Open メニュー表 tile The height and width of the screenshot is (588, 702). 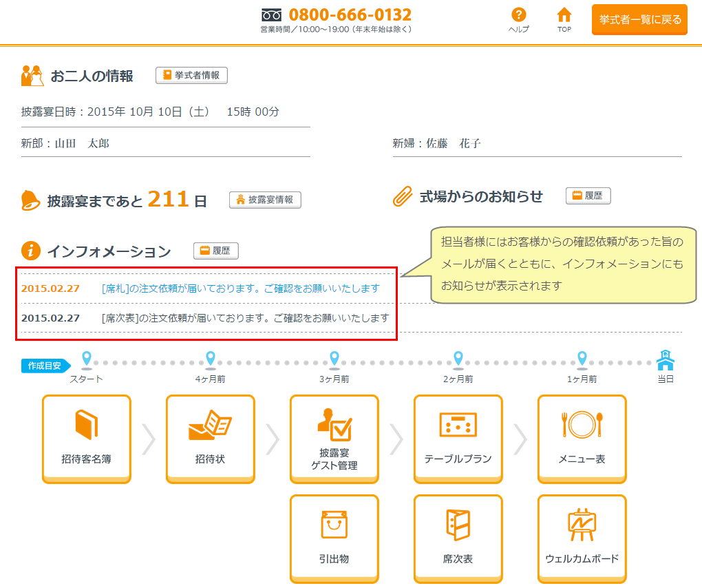coord(582,439)
